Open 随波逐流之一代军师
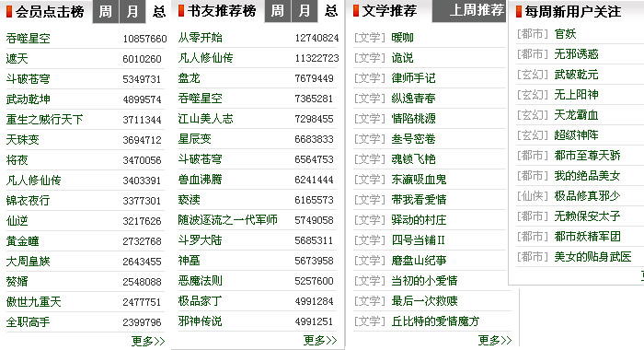 pos(228,220)
